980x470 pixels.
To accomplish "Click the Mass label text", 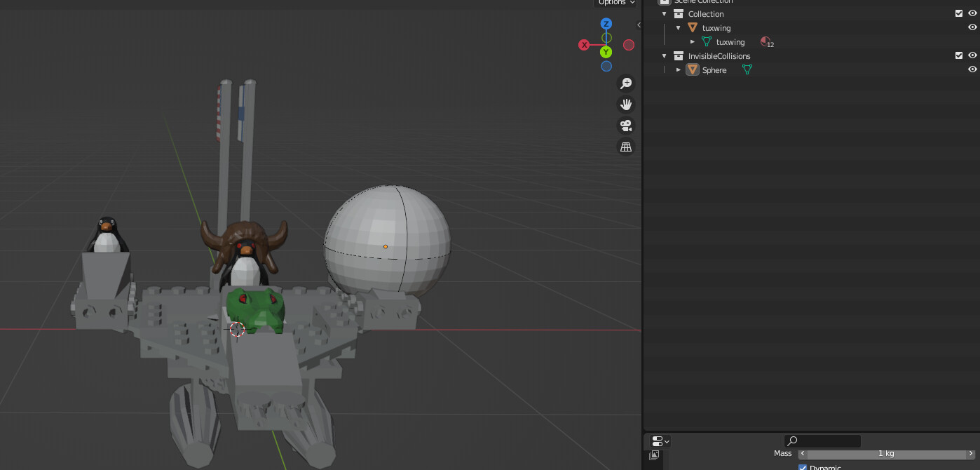I will [782, 454].
